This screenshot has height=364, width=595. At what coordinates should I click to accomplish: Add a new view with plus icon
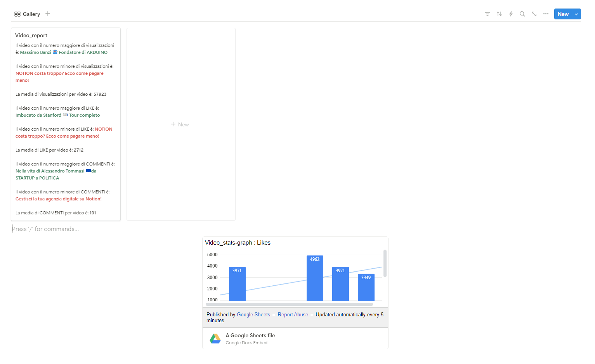click(48, 14)
